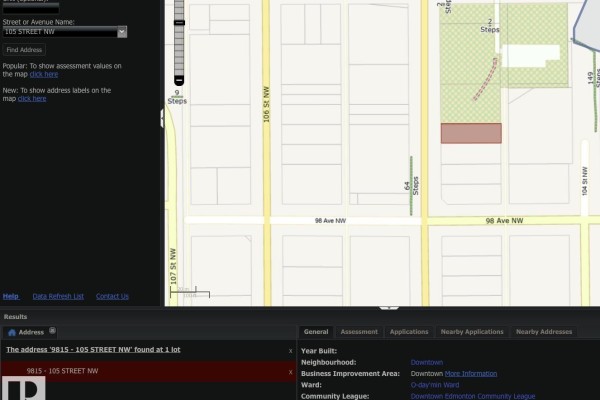Open the Street or Avenue Name dropdown arrow
Viewport: 600px width, 400px height.
click(x=122, y=32)
